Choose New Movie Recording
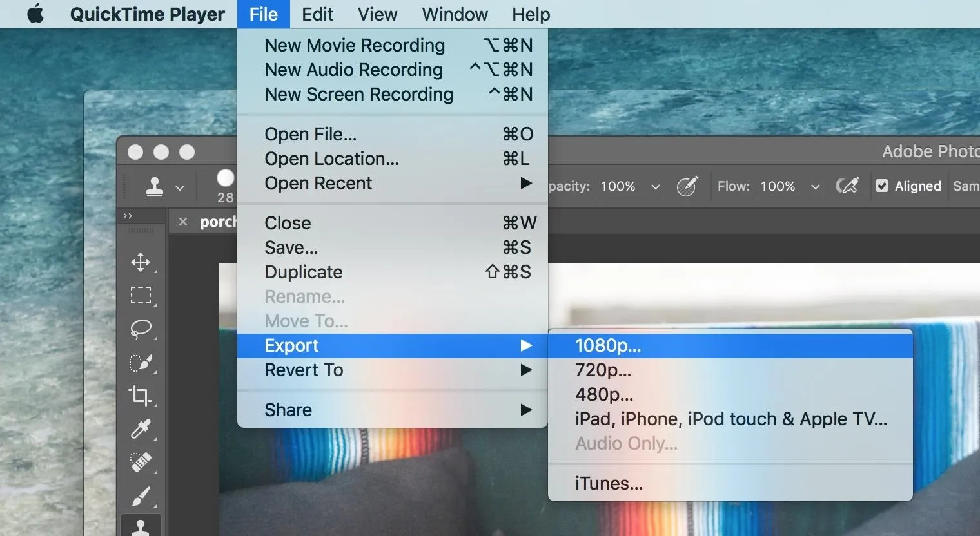 pyautogui.click(x=393, y=45)
